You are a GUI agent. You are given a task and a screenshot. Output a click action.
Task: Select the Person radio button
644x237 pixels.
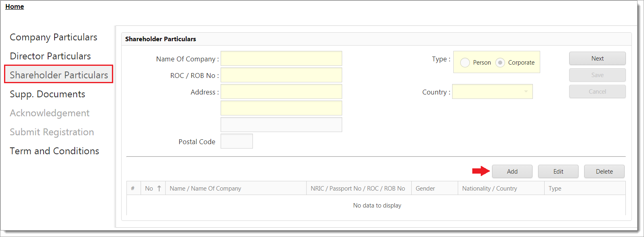(x=465, y=63)
